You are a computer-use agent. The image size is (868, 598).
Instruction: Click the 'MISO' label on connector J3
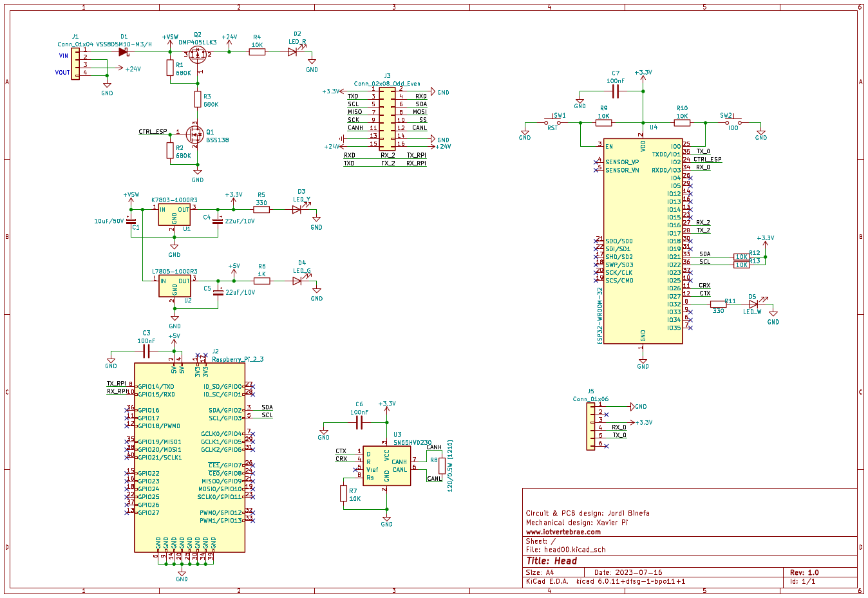[x=355, y=112]
